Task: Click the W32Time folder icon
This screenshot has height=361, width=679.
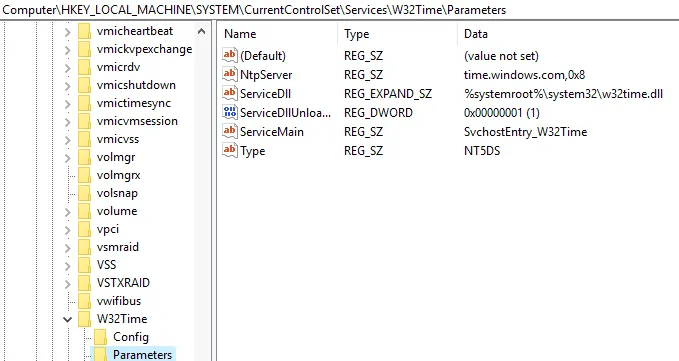Action: click(x=84, y=319)
